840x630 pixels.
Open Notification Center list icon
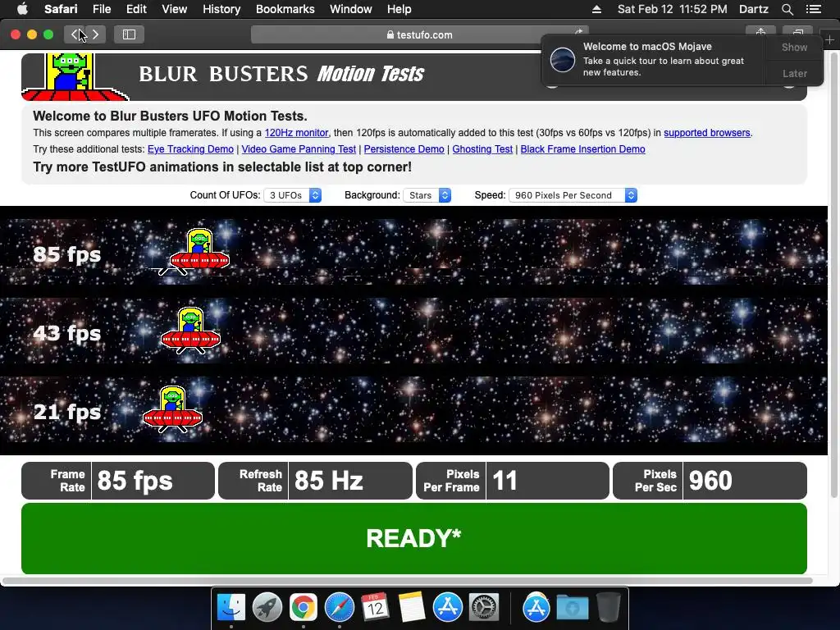(x=813, y=9)
